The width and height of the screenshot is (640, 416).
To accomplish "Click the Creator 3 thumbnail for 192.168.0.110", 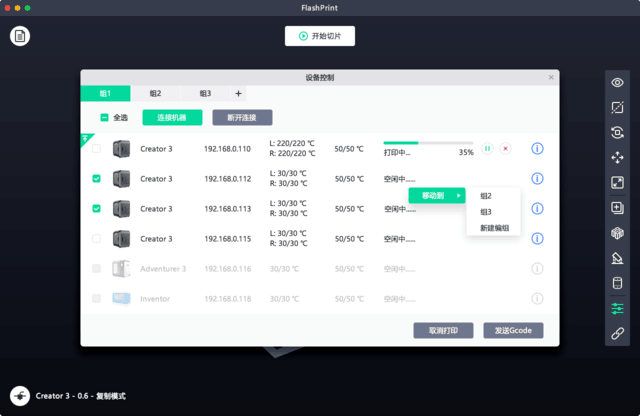I will (x=121, y=149).
